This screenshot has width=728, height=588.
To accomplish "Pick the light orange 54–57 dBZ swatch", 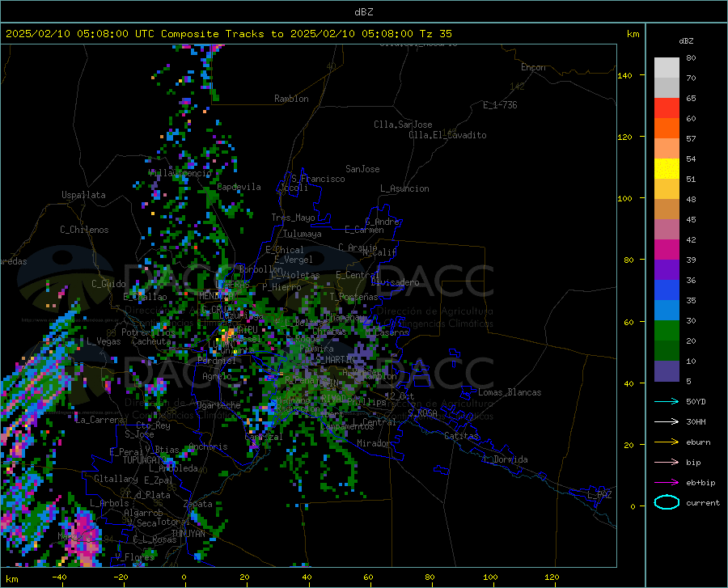I will (x=667, y=149).
